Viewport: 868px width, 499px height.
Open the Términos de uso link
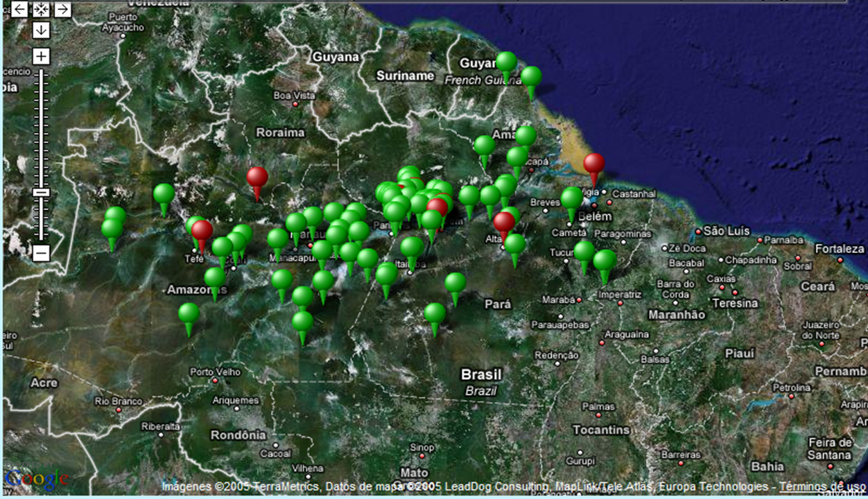pos(822,487)
